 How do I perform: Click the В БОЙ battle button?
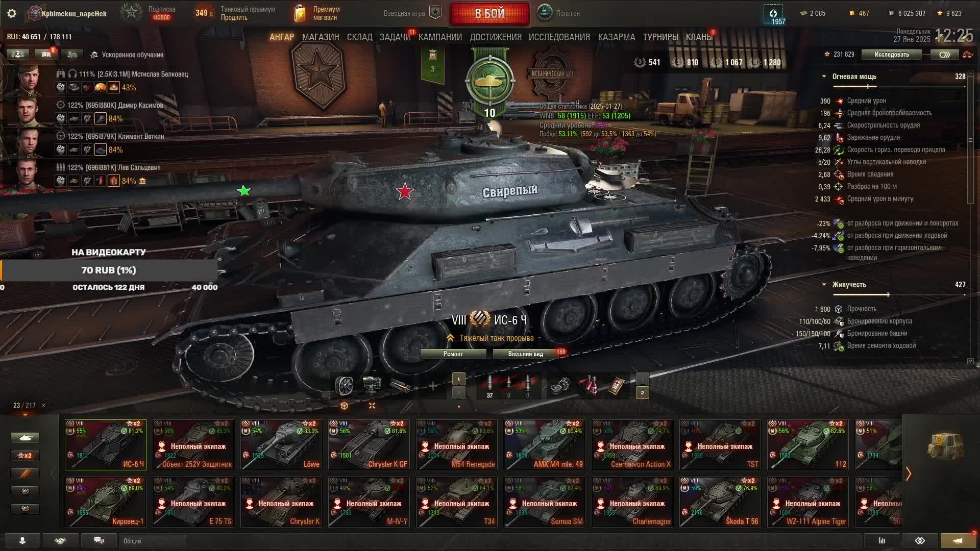pyautogui.click(x=490, y=14)
